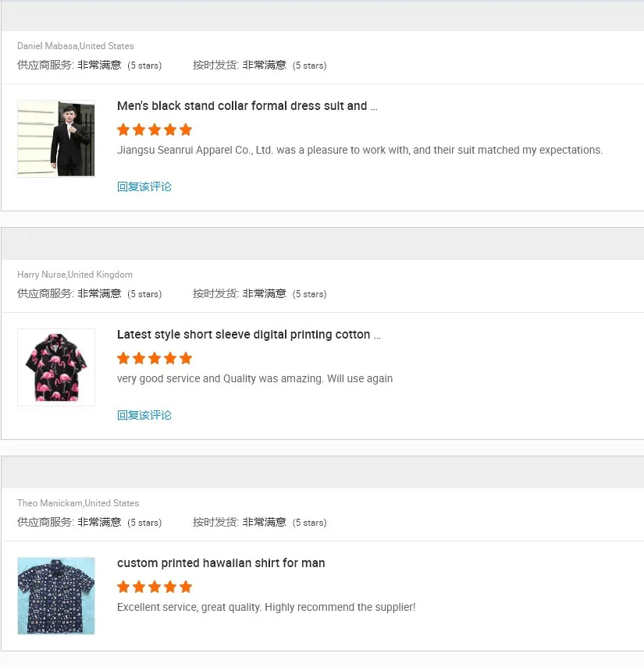Screen dimensions: 644x667
Task: Click the star rating under the hawaiian shirt review
Action: (x=155, y=587)
